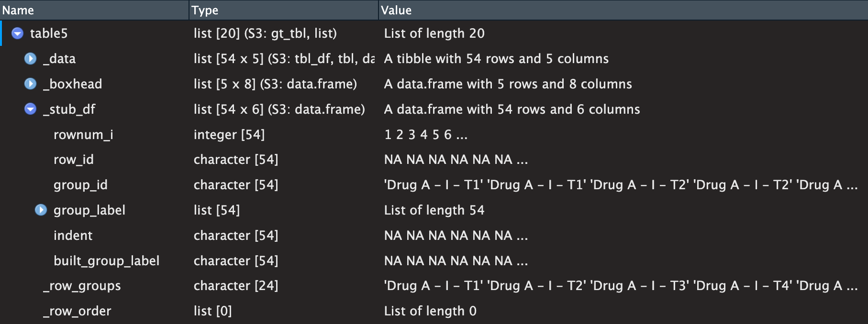
Task: Expand the _data tibble node
Action: click(30, 59)
